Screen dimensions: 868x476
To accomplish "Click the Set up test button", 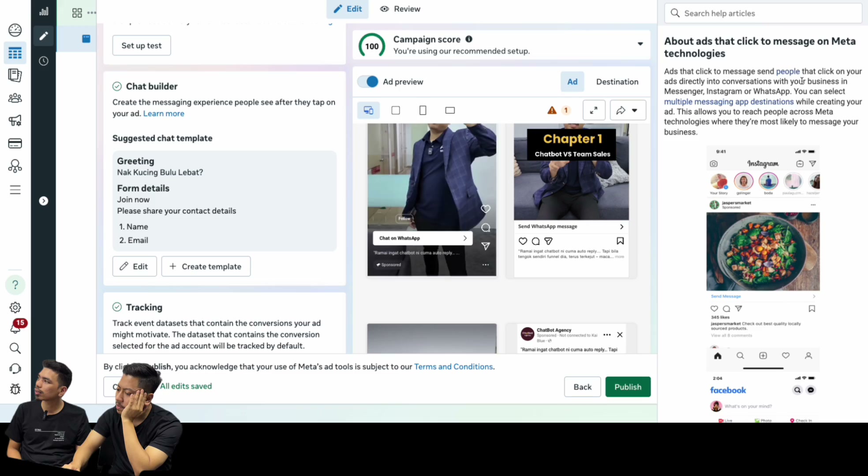I will 142,45.
